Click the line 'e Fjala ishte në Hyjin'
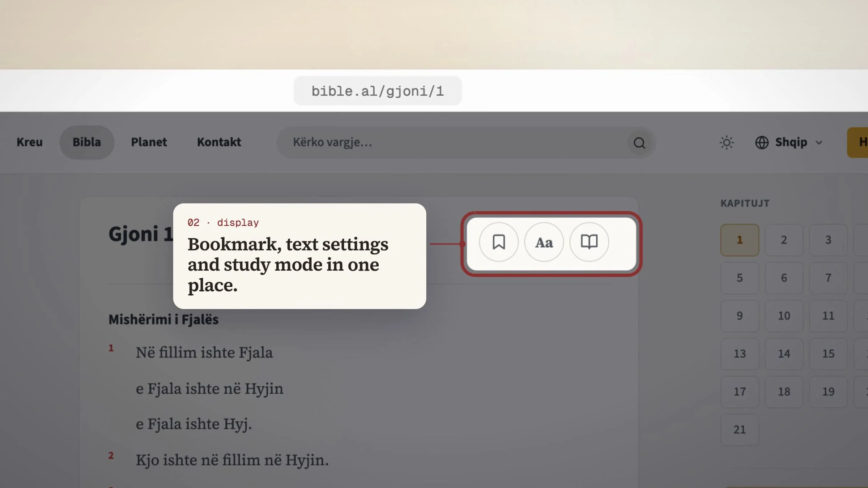 [x=209, y=389]
